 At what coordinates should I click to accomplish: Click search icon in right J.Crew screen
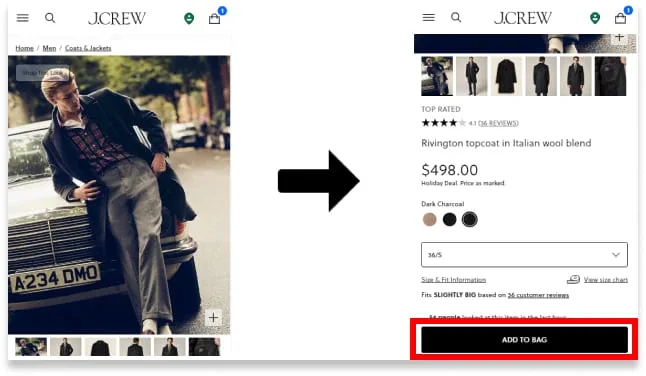click(x=456, y=17)
